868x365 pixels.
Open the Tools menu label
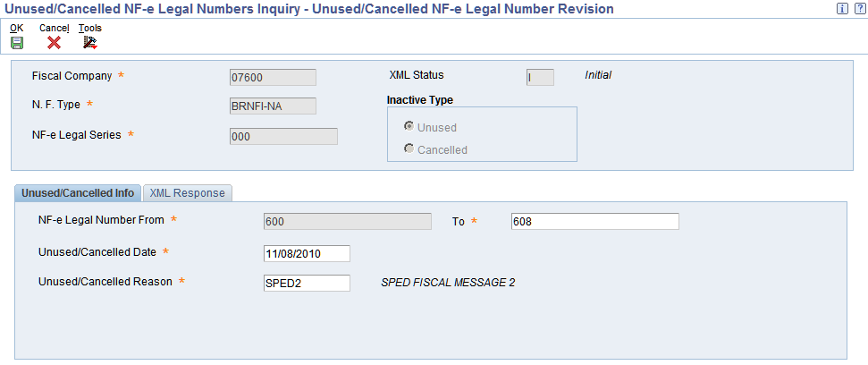coord(90,28)
